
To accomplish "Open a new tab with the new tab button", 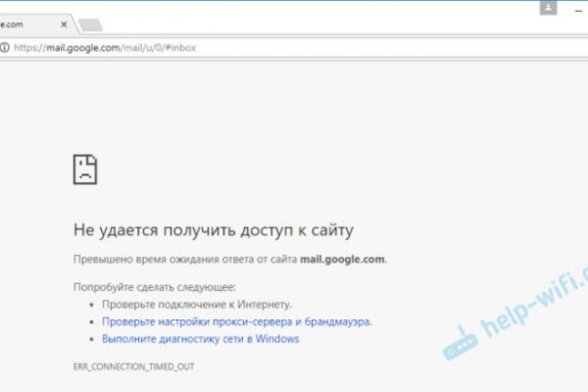I will coord(89,24).
